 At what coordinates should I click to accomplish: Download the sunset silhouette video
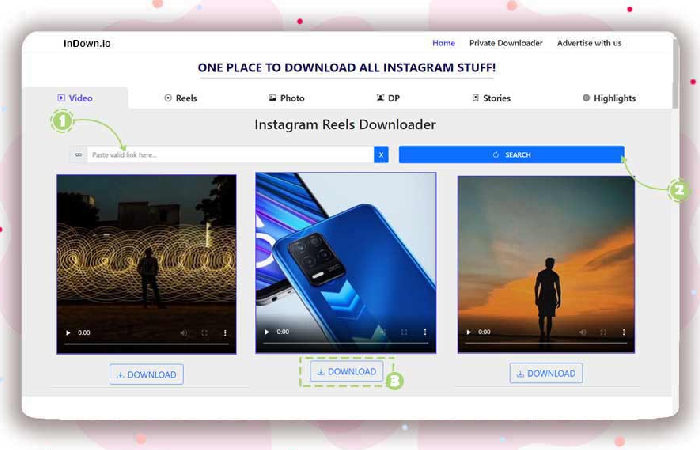[546, 373]
